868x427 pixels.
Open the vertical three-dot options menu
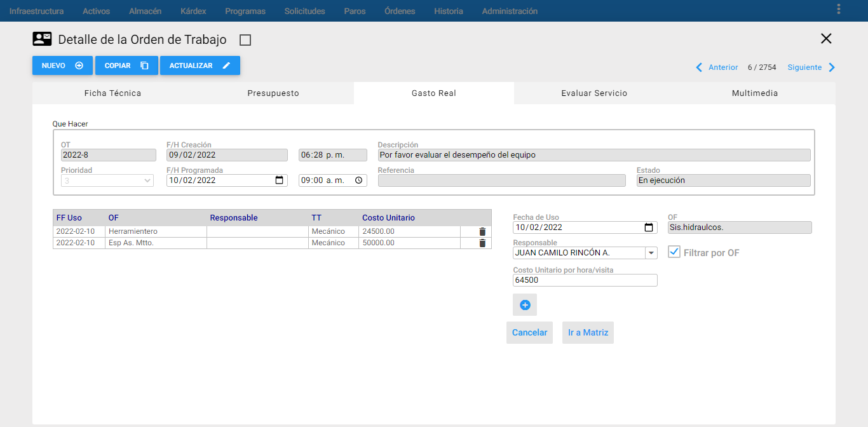[x=839, y=9]
